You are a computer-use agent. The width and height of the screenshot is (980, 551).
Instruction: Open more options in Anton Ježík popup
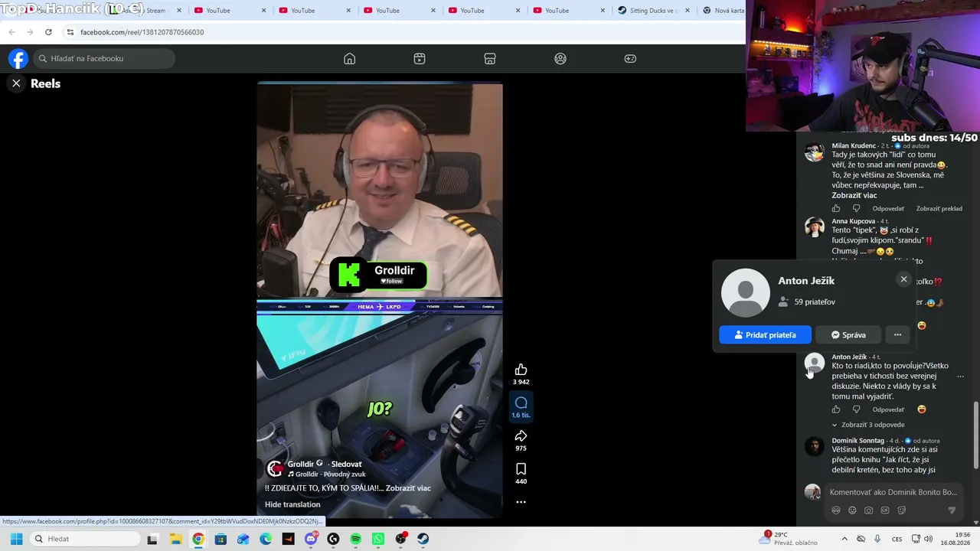point(897,334)
